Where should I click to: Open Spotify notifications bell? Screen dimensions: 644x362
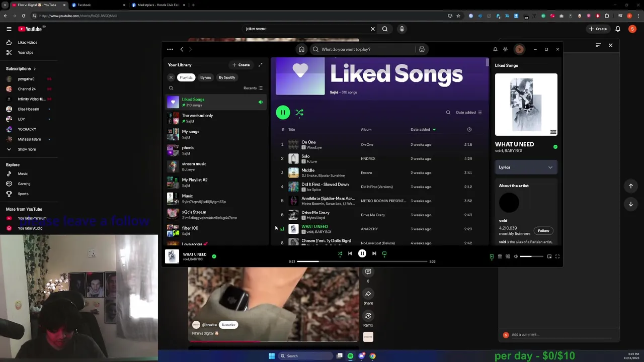[x=495, y=49]
